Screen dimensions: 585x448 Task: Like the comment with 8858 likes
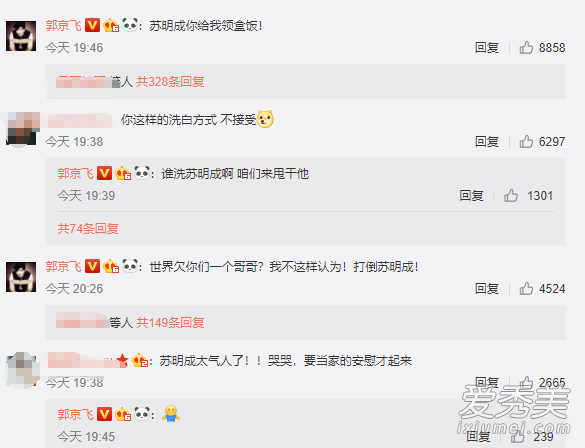click(x=526, y=47)
